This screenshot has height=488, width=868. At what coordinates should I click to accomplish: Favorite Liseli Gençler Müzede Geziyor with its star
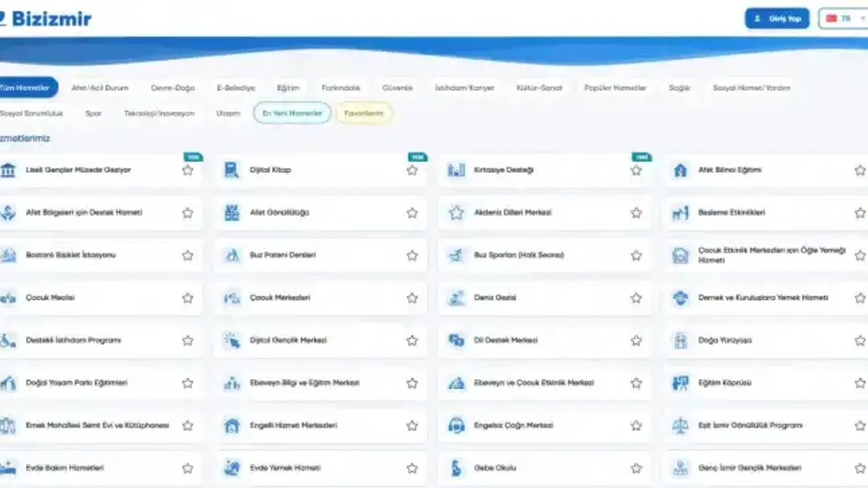(187, 171)
